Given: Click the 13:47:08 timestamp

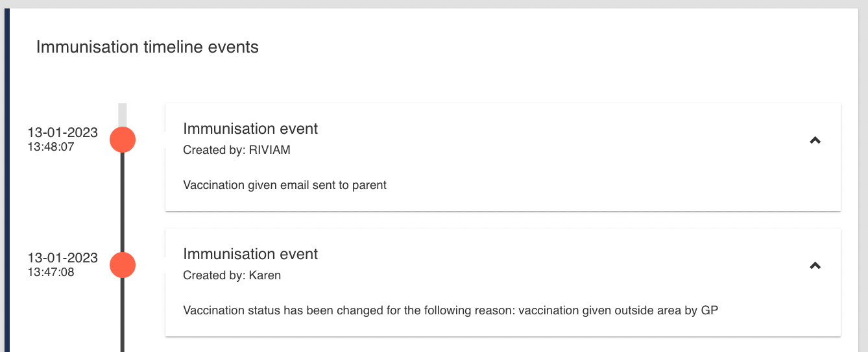Looking at the screenshot, I should click(x=51, y=272).
